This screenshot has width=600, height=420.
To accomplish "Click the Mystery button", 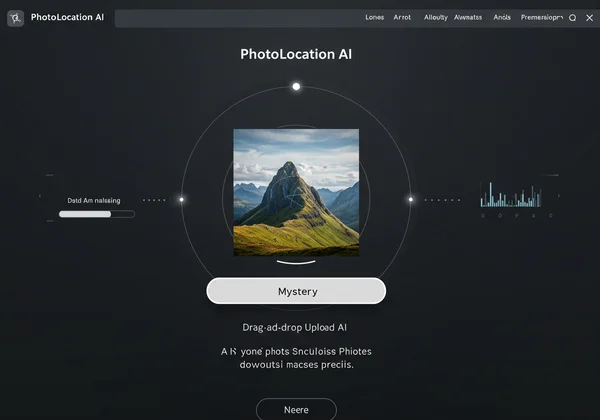I will (296, 291).
